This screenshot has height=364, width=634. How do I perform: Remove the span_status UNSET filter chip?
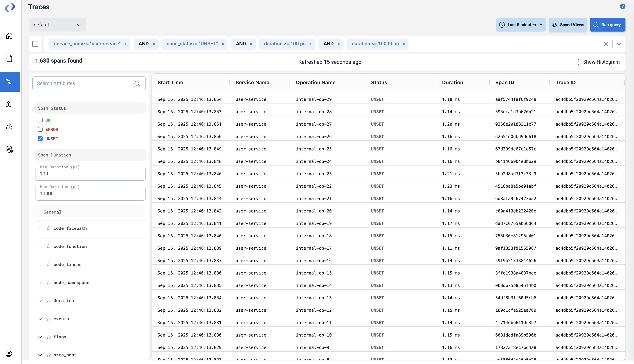click(x=223, y=44)
